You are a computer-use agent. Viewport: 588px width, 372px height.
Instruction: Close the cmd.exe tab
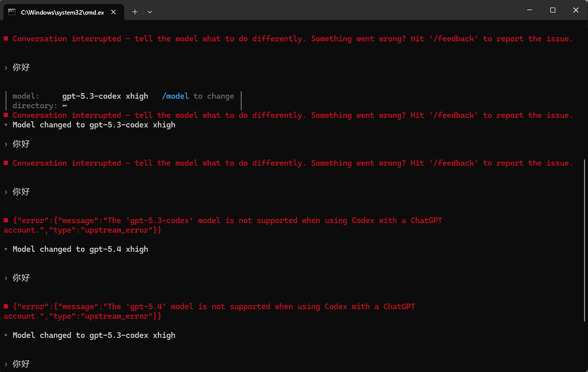click(113, 12)
